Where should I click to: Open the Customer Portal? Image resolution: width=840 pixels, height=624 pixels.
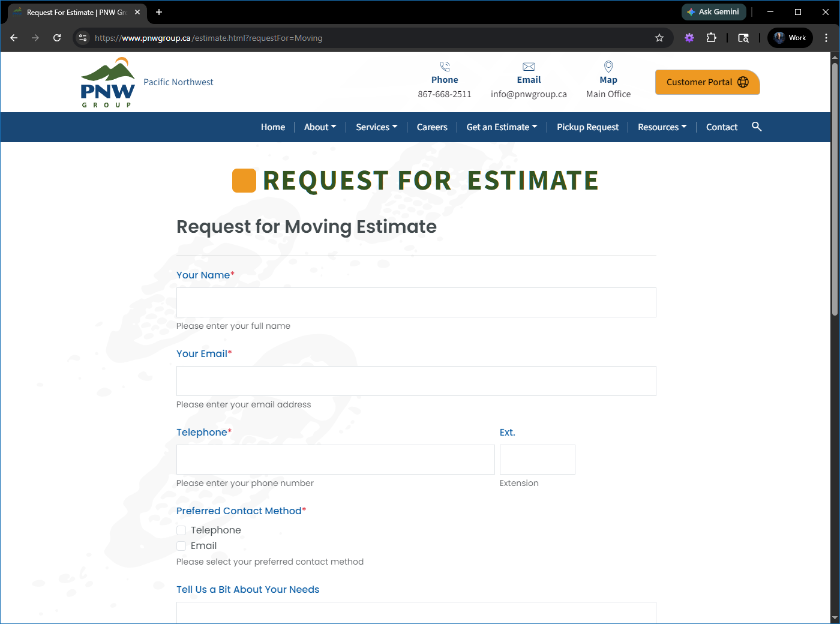point(707,82)
